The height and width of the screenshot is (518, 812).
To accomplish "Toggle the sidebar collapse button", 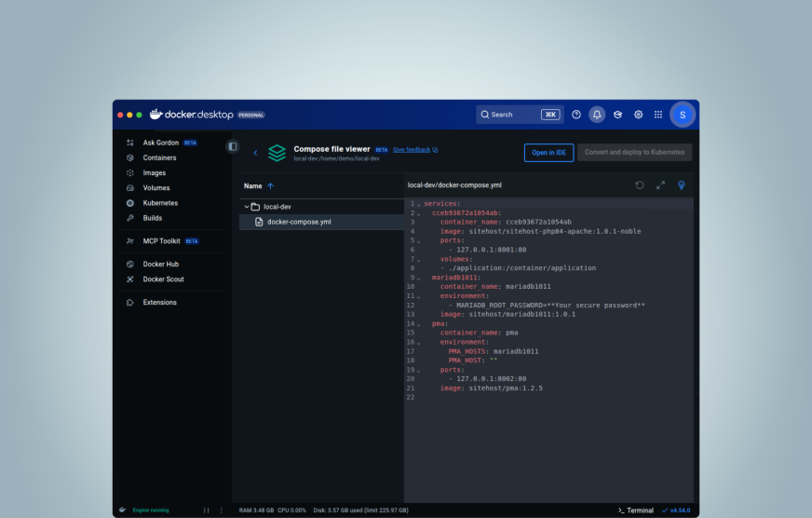I will tap(232, 146).
